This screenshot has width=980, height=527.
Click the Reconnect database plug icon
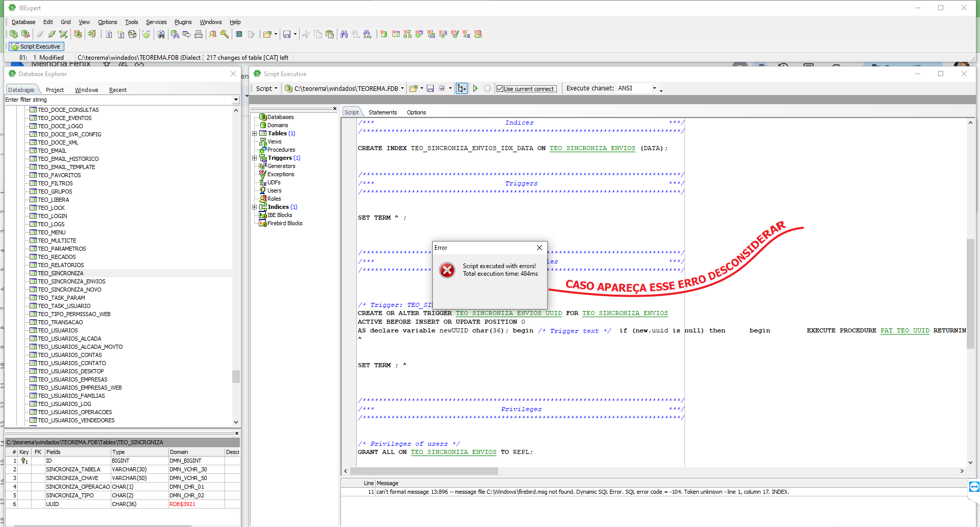pos(63,34)
